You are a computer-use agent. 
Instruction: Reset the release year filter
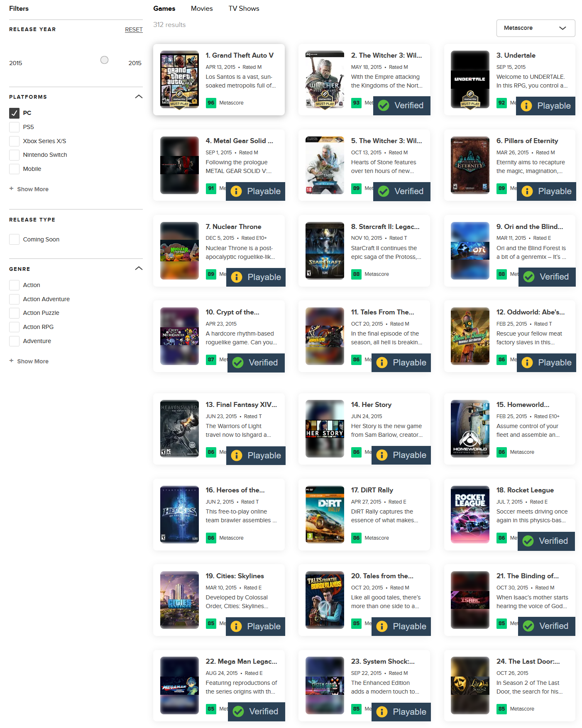pyautogui.click(x=134, y=29)
